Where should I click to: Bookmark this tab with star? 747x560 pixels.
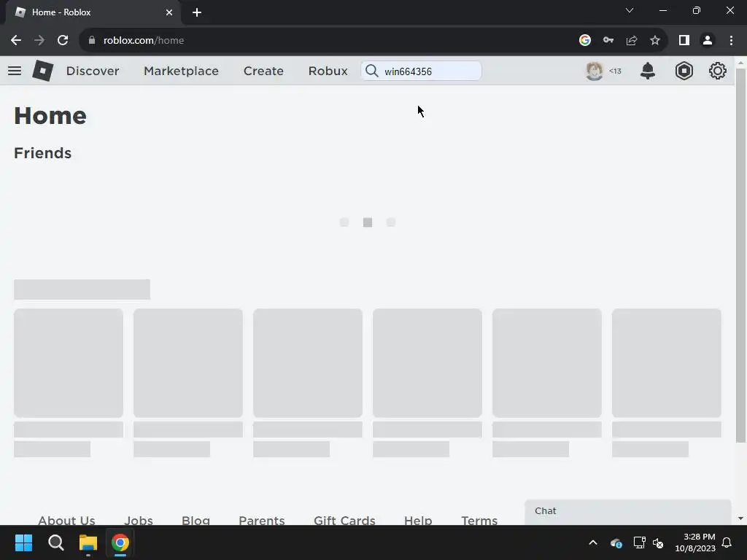click(x=655, y=41)
